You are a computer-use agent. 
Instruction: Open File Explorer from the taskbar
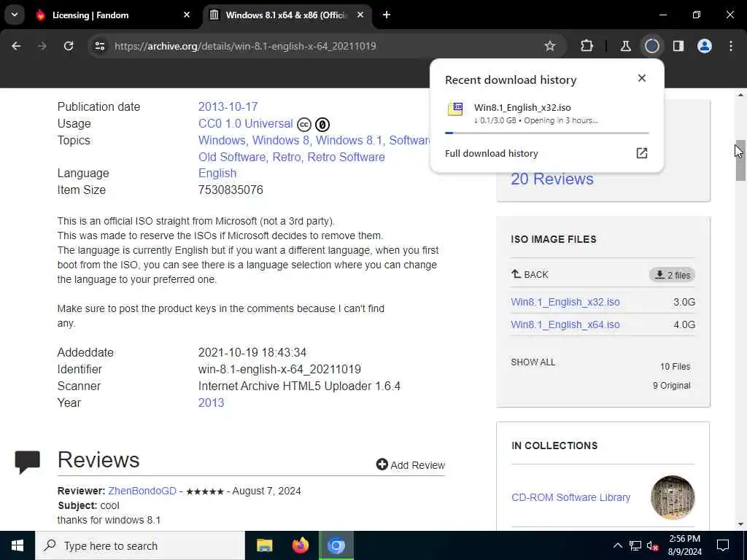[x=264, y=545]
